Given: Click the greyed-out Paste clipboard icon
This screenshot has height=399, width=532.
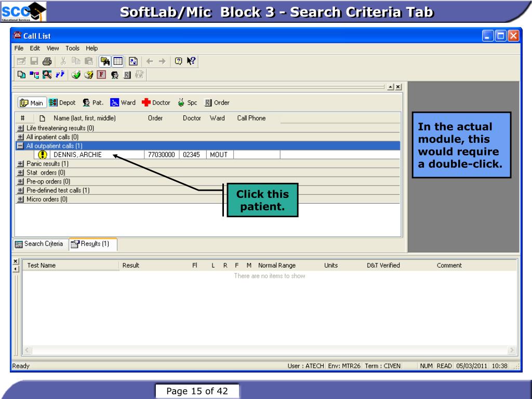Looking at the screenshot, I should 88,61.
